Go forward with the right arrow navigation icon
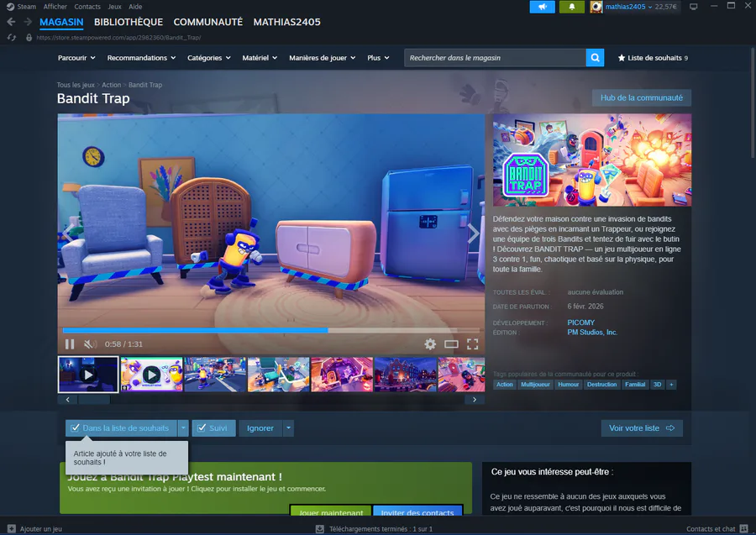Image resolution: width=756 pixels, height=535 pixels. 28,22
